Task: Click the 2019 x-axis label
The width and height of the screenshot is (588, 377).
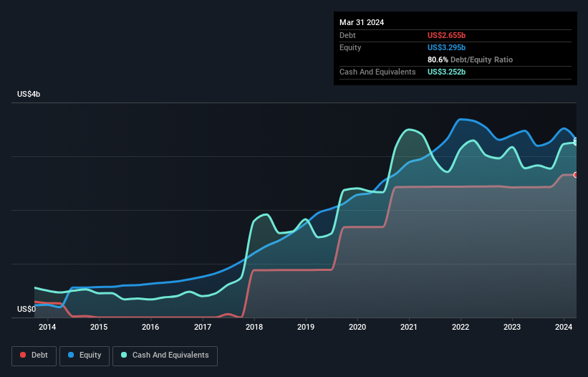Action: tap(306, 327)
